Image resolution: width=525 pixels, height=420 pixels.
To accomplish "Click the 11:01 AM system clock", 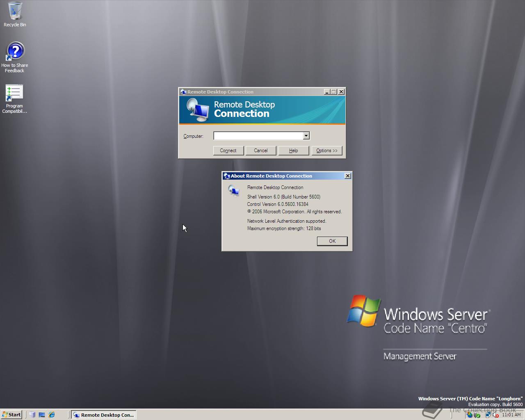I will pos(511,415).
